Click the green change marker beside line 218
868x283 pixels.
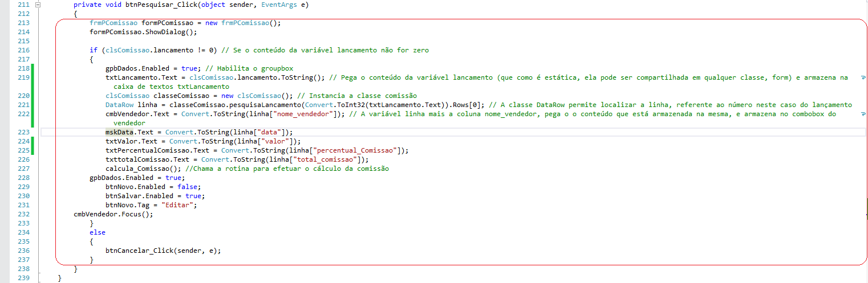click(33, 68)
